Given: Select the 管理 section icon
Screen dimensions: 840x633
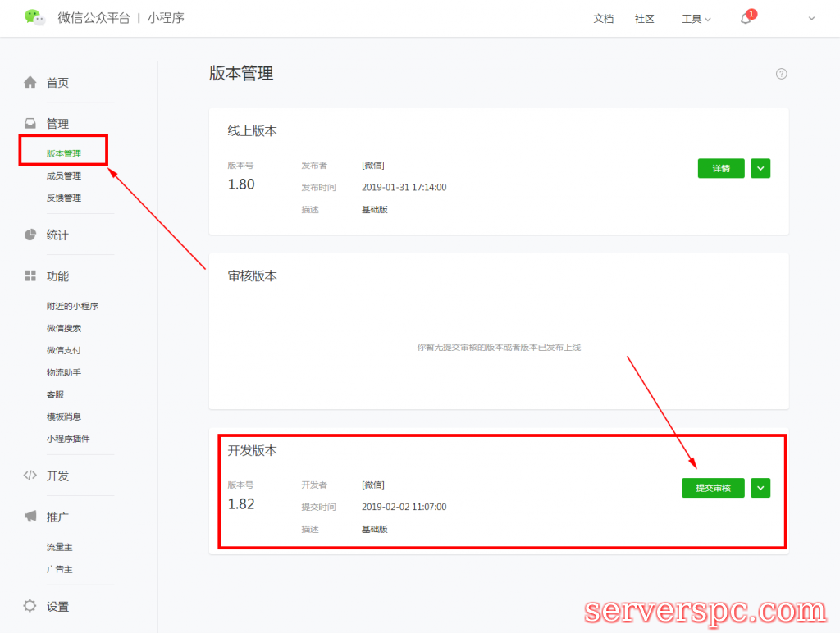Looking at the screenshot, I should click(30, 123).
